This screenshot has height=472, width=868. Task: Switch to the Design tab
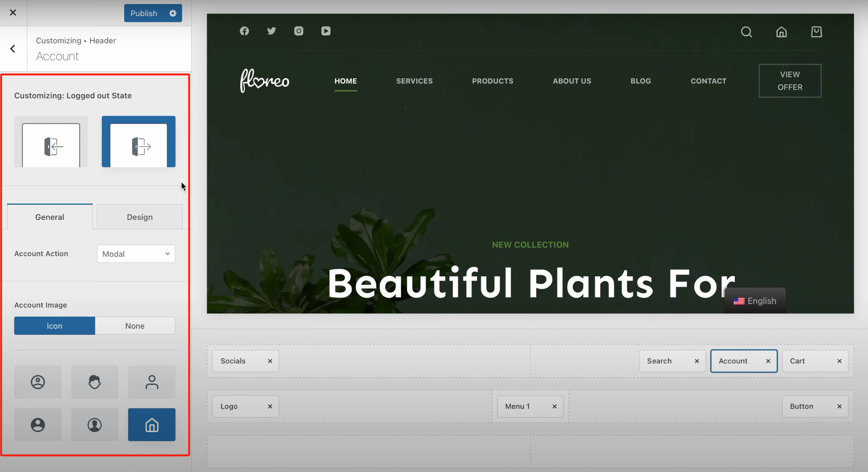point(140,217)
